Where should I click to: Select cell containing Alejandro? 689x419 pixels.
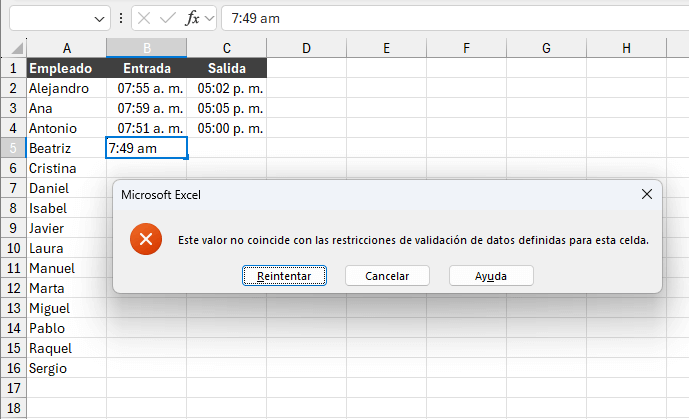tap(66, 88)
